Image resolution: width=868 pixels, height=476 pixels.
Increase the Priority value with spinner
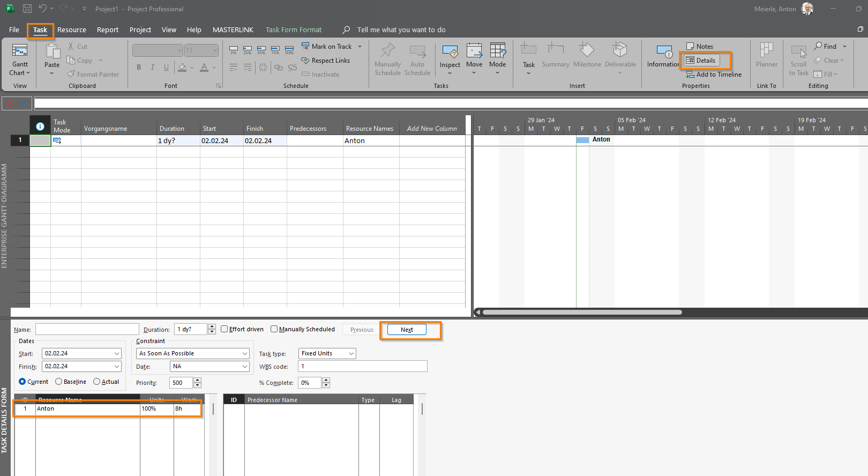[x=198, y=380]
